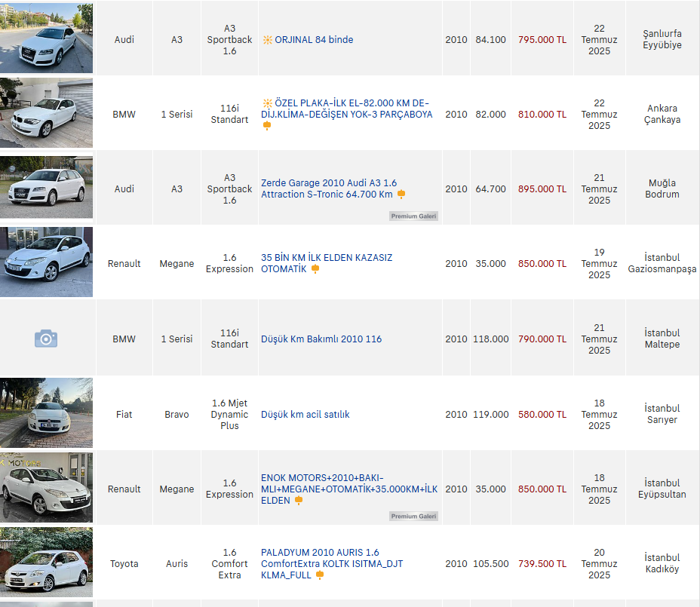Click the 20 Temmuz 2025 date cell

tap(599, 564)
